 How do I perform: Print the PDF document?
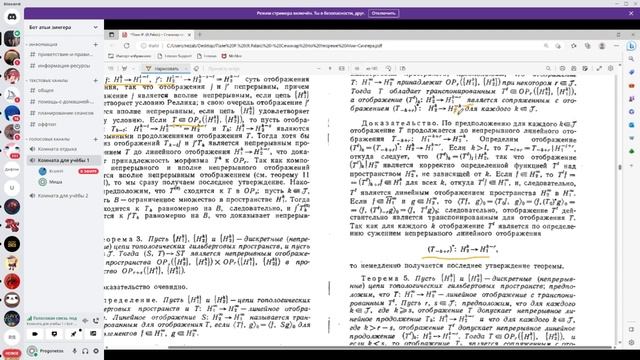click(x=562, y=69)
